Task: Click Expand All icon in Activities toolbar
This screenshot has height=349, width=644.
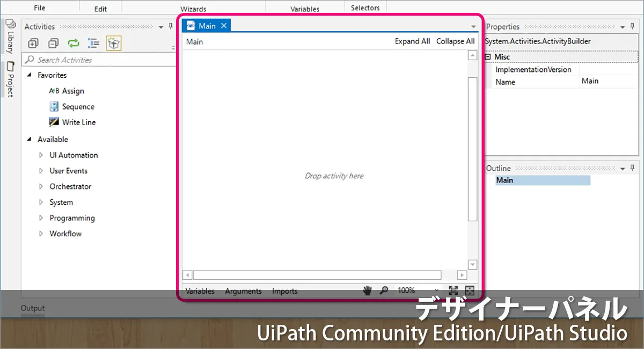Action: (x=33, y=43)
